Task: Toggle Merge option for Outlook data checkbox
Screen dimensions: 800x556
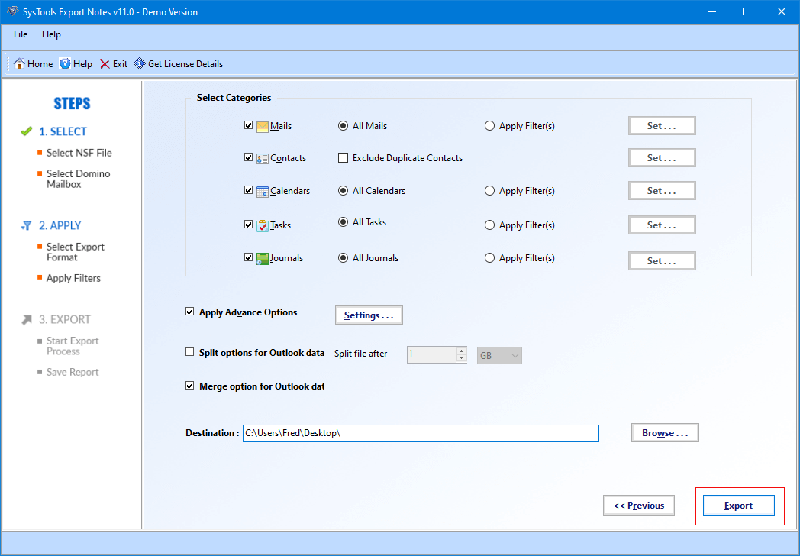Action: tap(189, 386)
